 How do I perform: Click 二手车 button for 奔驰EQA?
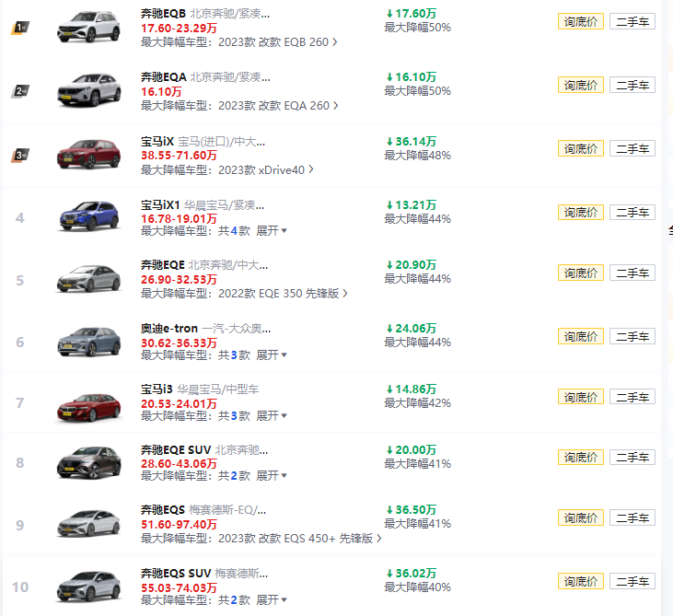coord(632,85)
